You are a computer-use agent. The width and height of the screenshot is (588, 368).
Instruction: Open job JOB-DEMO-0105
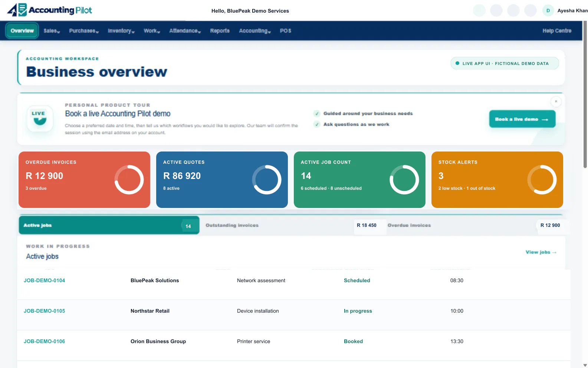point(44,311)
